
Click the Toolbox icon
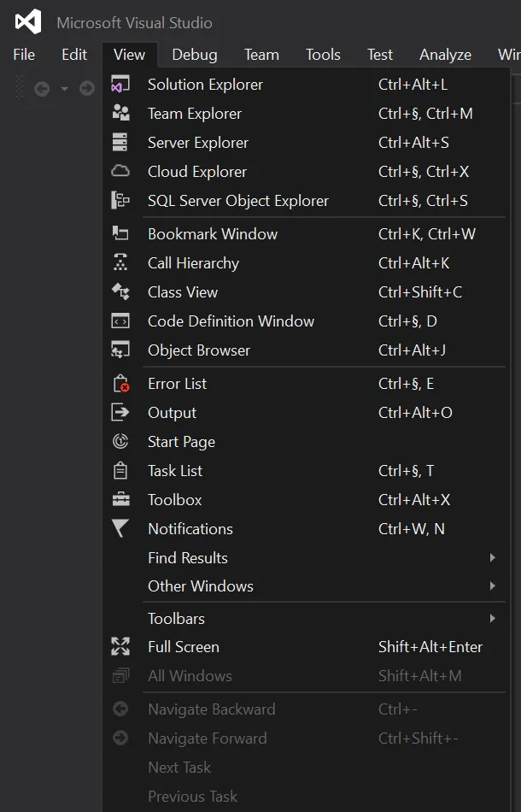pyautogui.click(x=120, y=500)
